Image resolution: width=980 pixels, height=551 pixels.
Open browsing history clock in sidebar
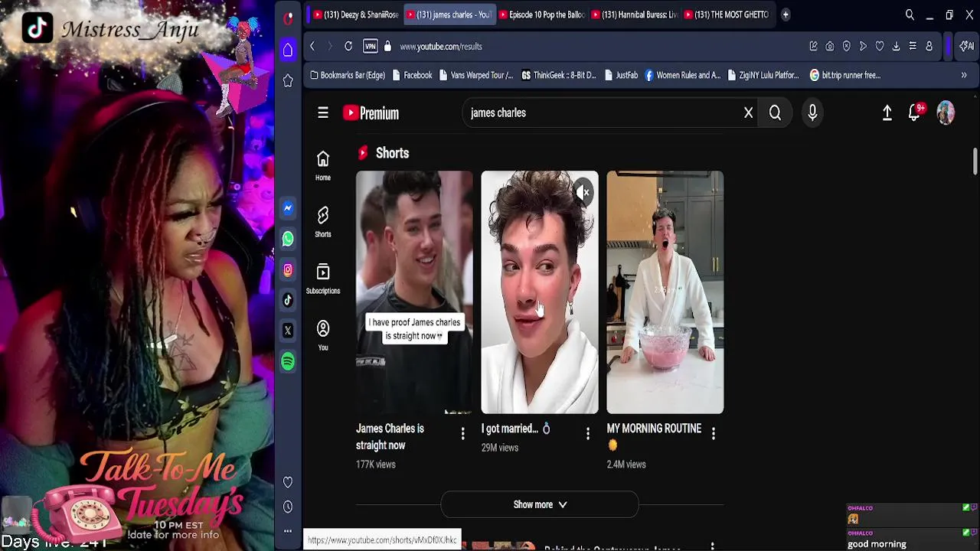pyautogui.click(x=288, y=507)
